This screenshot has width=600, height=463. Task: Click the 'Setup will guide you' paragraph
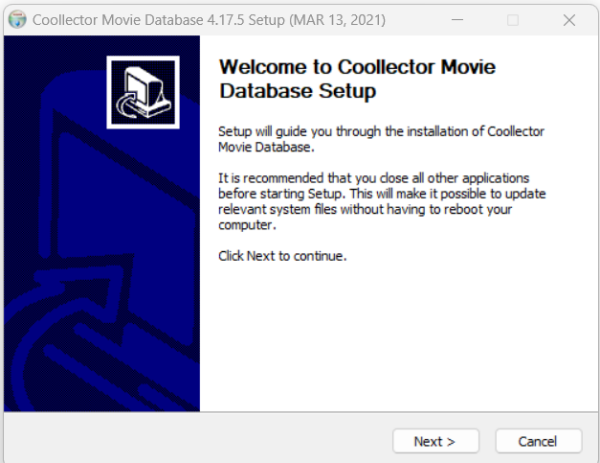381,140
